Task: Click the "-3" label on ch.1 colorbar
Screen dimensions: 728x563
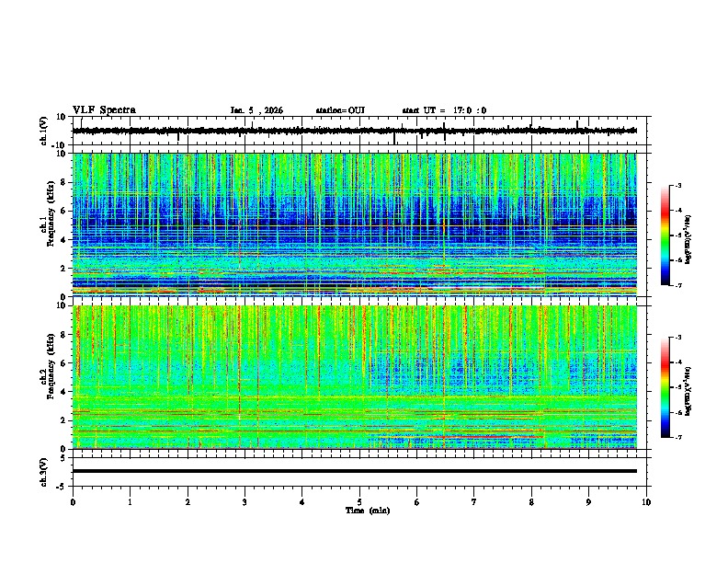Action: click(x=677, y=185)
